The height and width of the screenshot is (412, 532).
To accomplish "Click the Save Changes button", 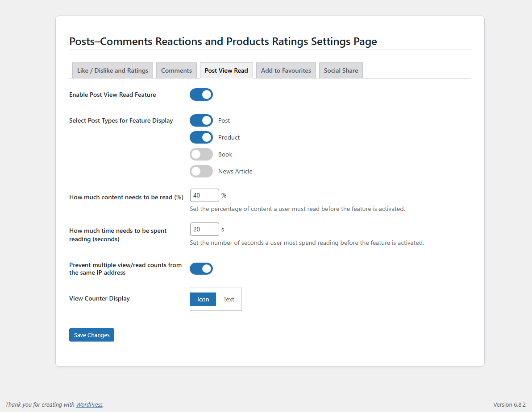I will tap(91, 335).
